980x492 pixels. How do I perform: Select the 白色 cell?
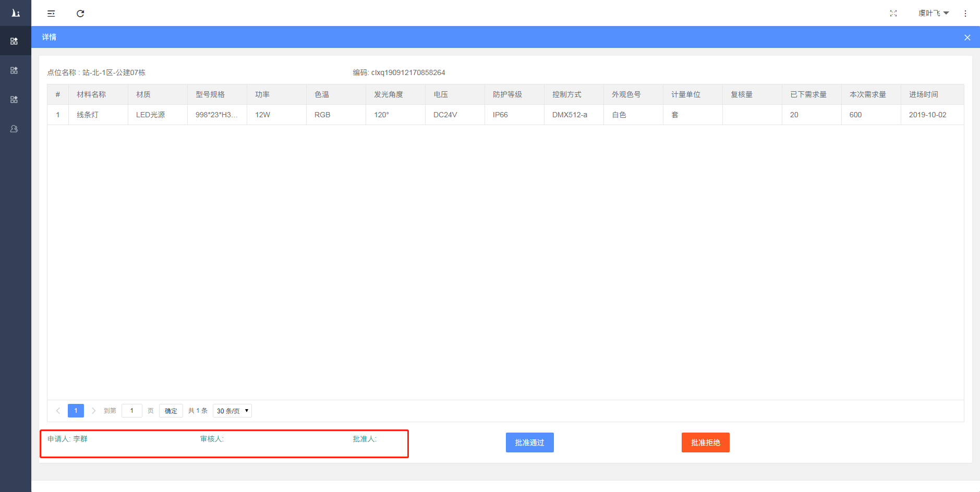point(633,115)
